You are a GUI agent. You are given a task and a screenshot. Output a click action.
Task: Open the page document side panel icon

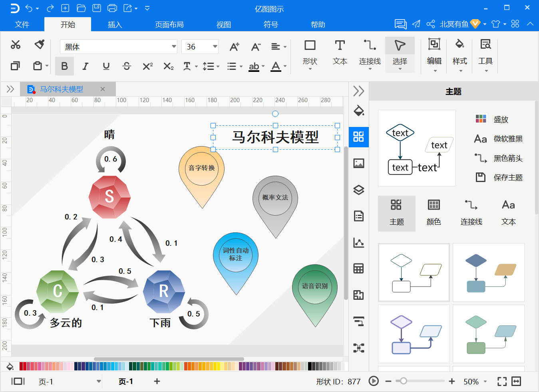[359, 216]
